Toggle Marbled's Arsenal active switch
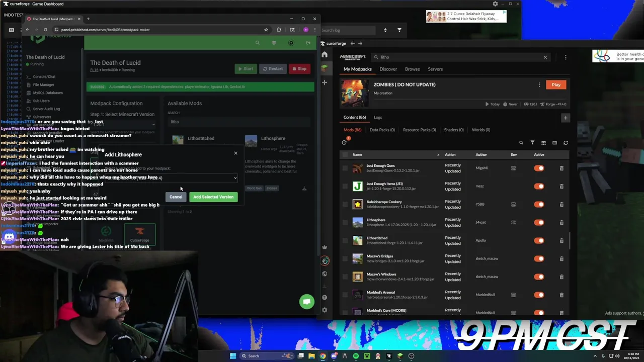644x362 pixels. point(539,295)
